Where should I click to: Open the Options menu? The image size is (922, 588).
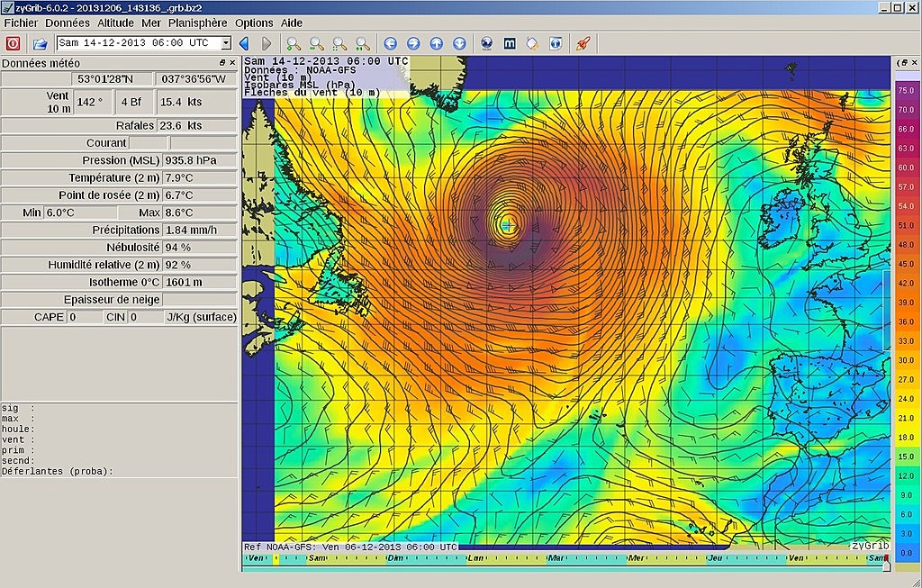254,23
